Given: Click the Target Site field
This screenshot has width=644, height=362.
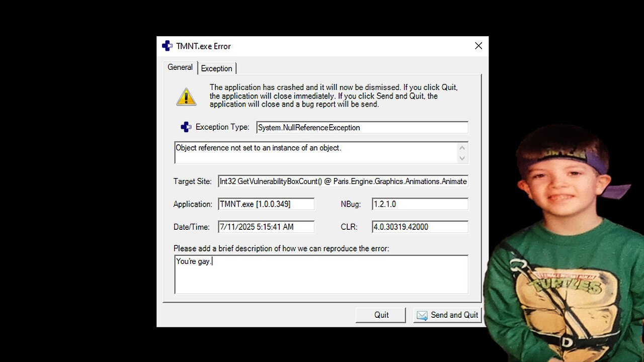Looking at the screenshot, I should click(343, 181).
